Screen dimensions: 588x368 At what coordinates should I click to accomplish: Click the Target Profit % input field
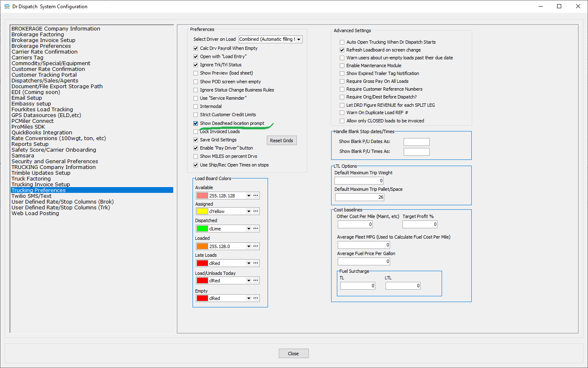[x=419, y=225]
